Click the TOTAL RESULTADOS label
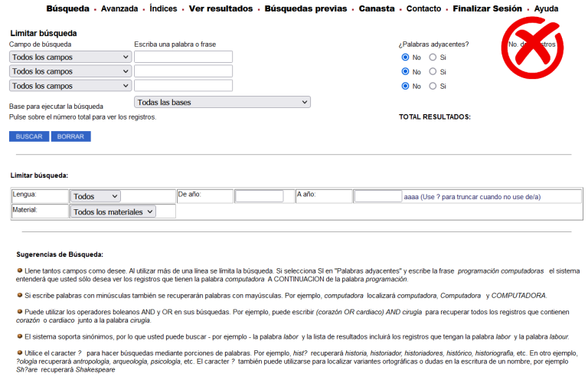 [x=435, y=117]
